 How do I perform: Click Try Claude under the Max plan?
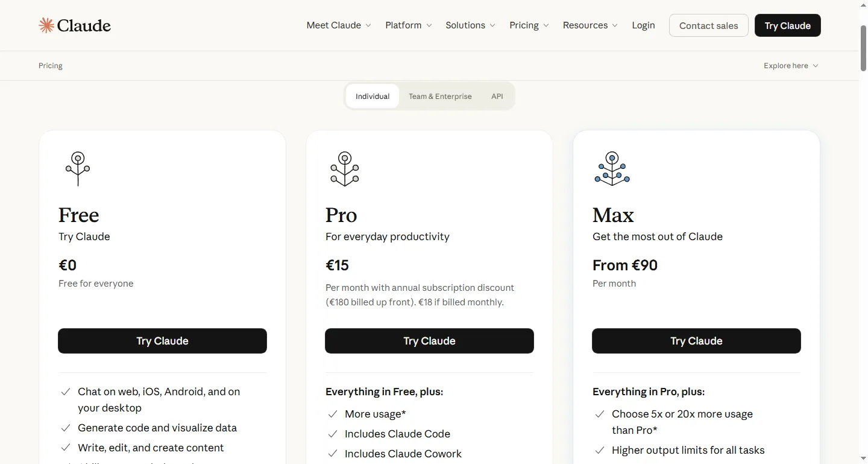point(696,341)
